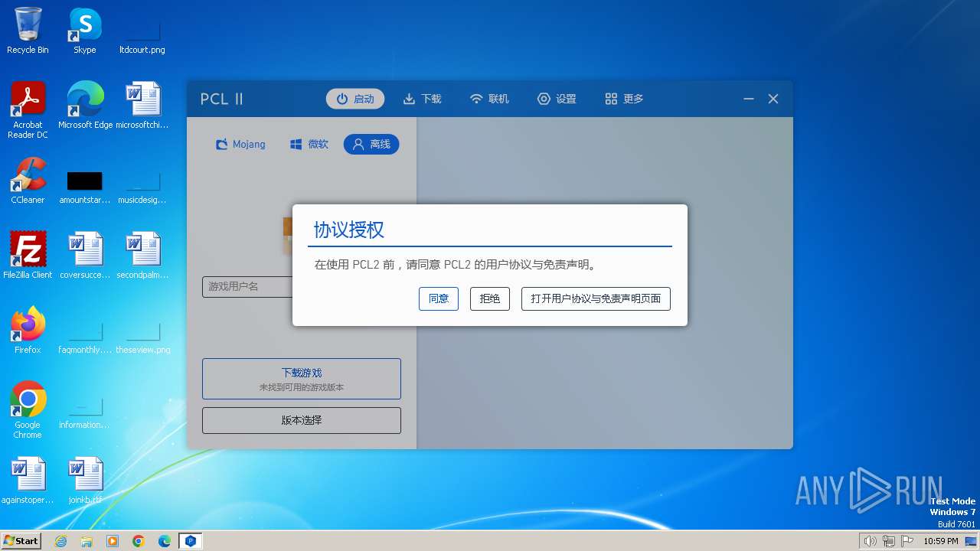Open media player from taskbar
The height and width of the screenshot is (551, 980).
[x=113, y=541]
